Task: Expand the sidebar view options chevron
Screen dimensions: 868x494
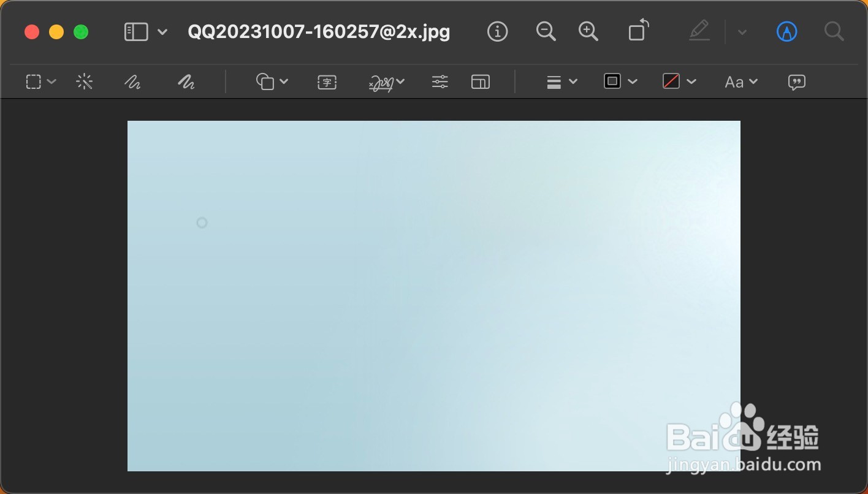Action: pos(162,32)
